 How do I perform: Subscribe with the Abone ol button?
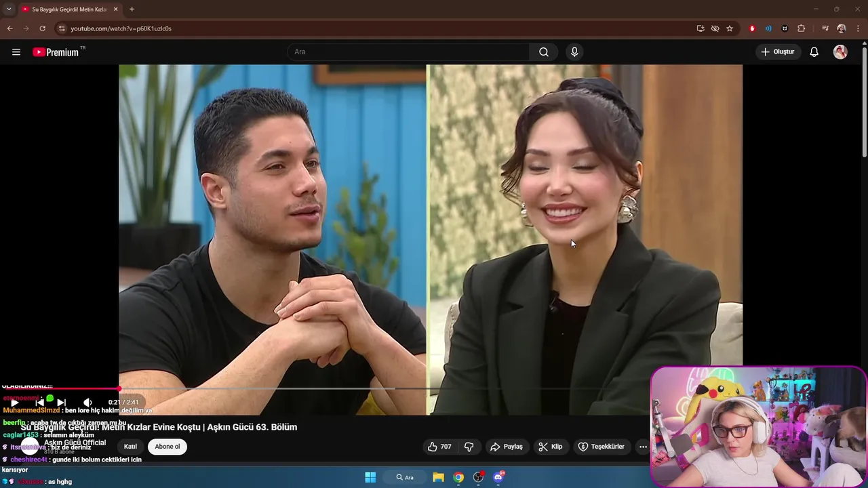coord(167,447)
